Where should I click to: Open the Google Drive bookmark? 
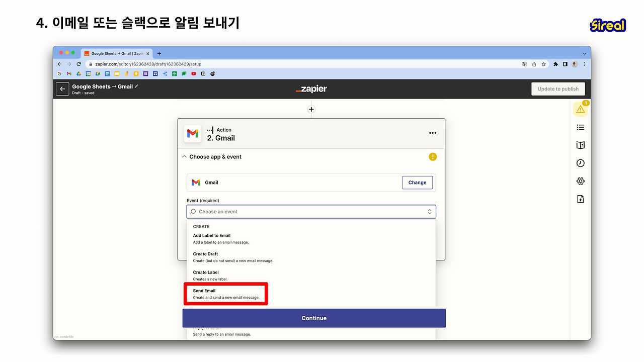78,74
